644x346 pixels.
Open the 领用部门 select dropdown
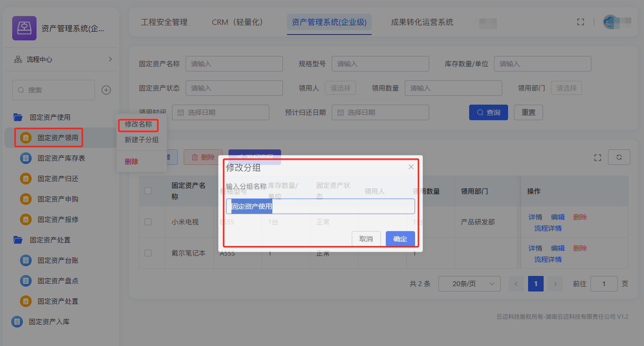tap(566, 88)
